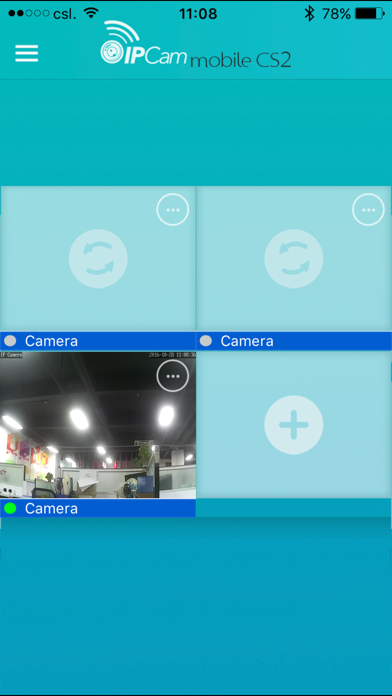
Task: Open options for the second offline camera
Action: 368,210
